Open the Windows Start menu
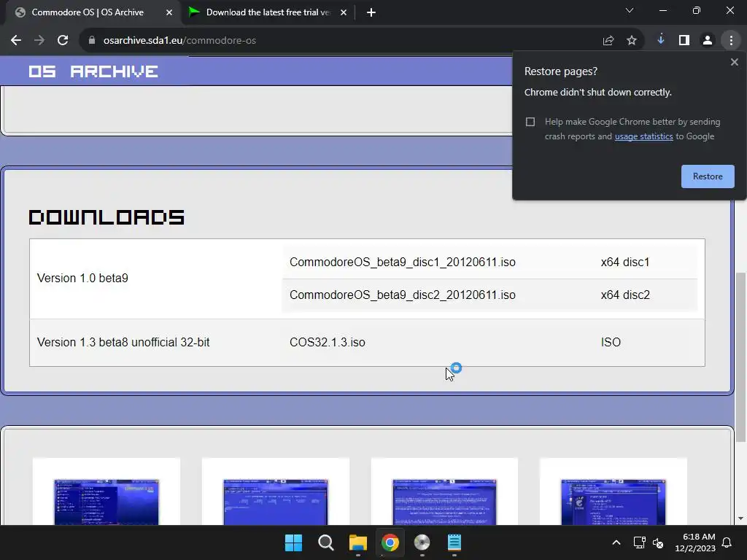The height and width of the screenshot is (560, 747). tap(293, 542)
